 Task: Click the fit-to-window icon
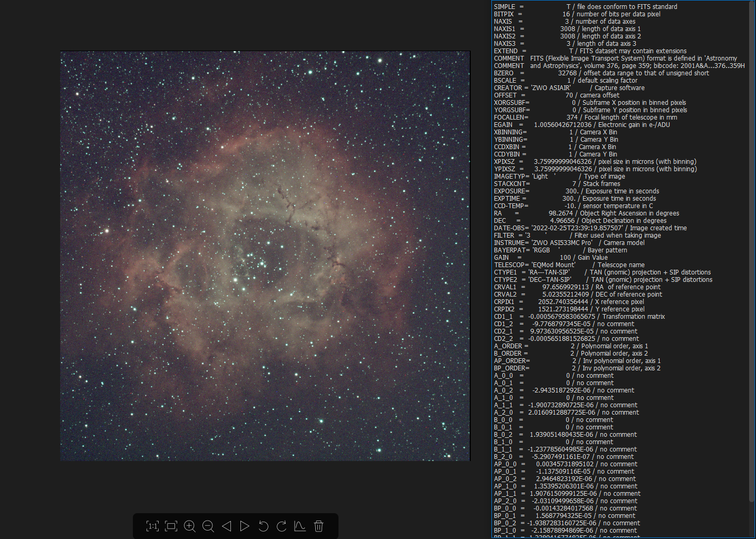(171, 526)
